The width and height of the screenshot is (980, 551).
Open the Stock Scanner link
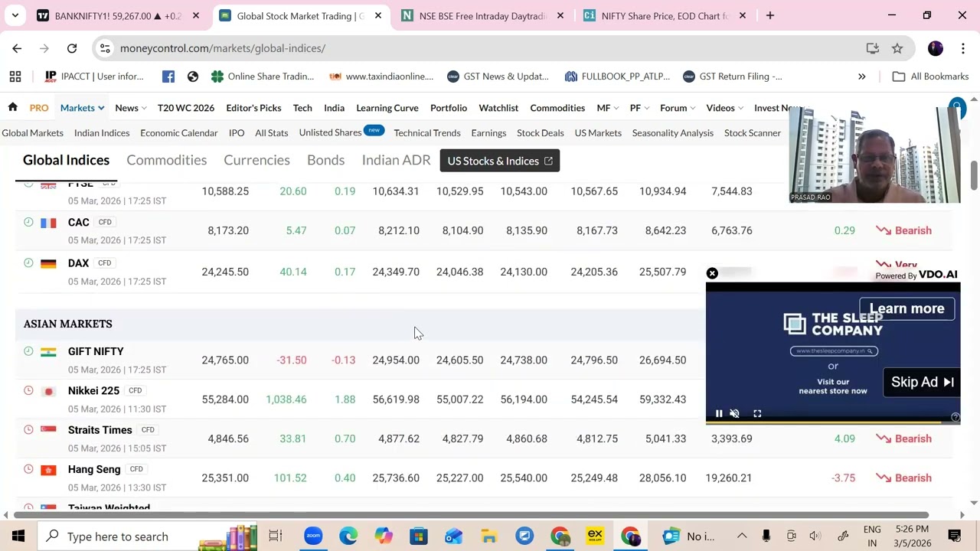[x=753, y=133]
